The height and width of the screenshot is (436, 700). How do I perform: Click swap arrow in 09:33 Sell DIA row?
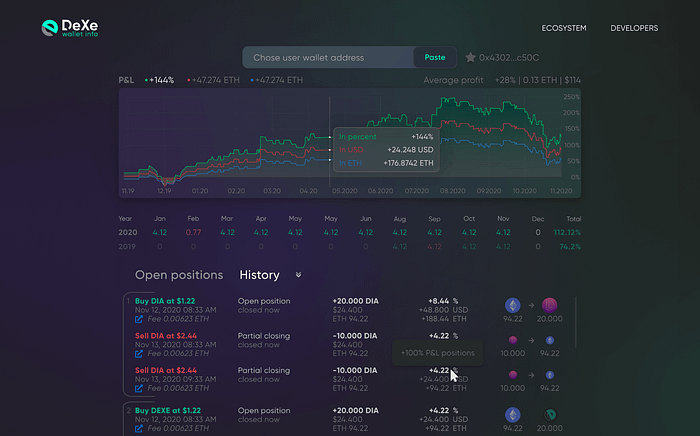[x=531, y=375]
